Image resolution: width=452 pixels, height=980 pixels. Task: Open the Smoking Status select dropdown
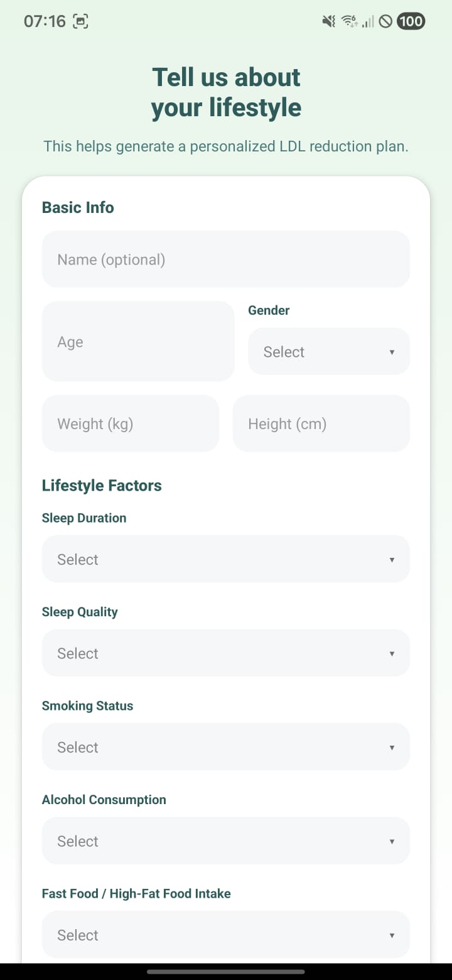click(226, 746)
